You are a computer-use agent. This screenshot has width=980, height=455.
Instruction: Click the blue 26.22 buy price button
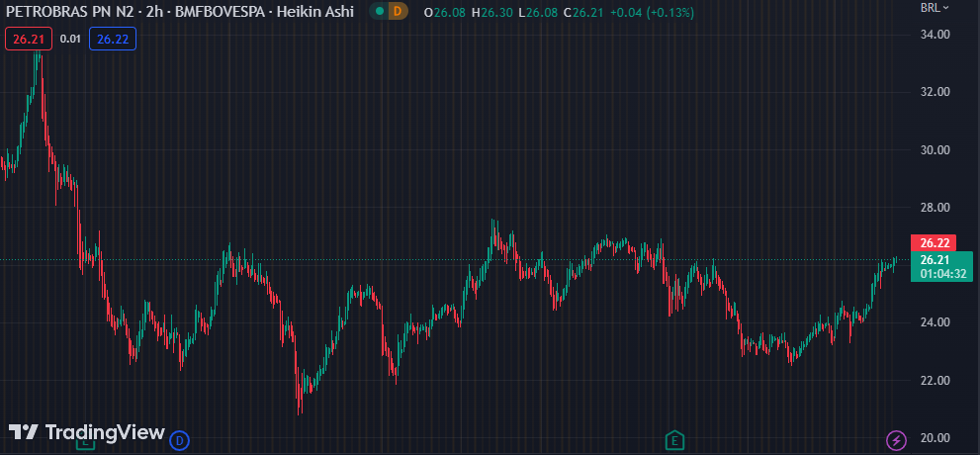click(x=113, y=39)
